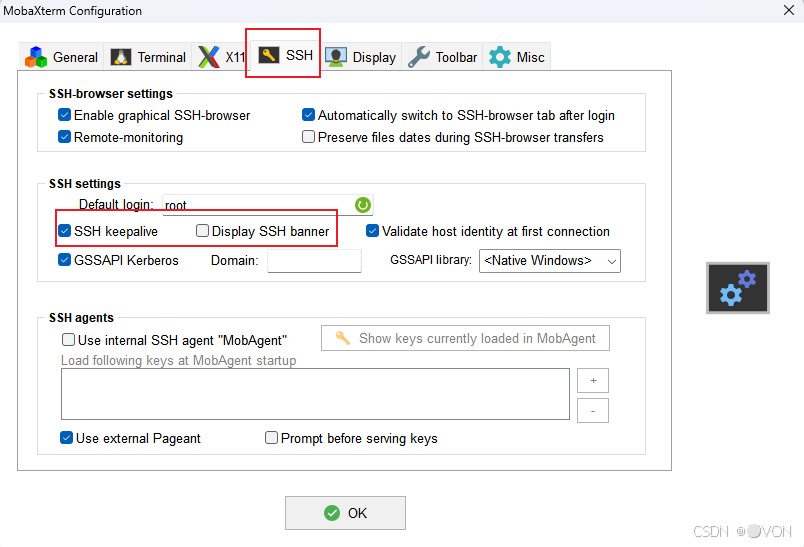
Task: Select the SSH tab
Action: click(x=284, y=55)
